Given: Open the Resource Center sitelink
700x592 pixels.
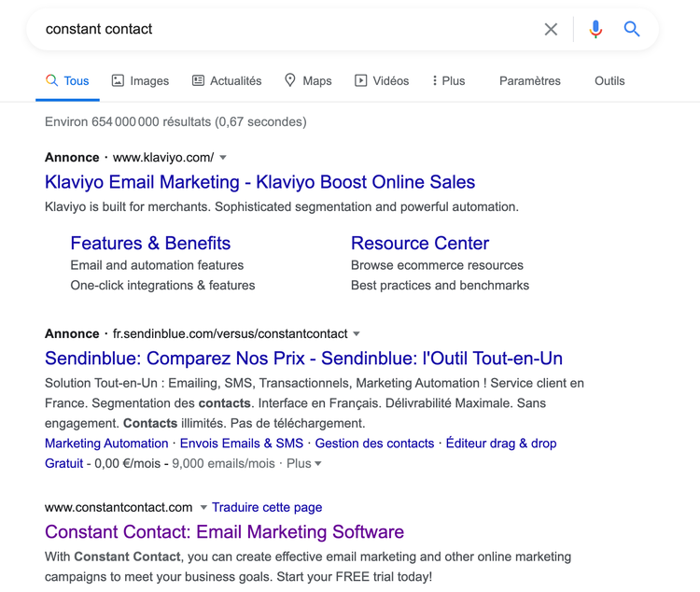Looking at the screenshot, I should point(420,244).
